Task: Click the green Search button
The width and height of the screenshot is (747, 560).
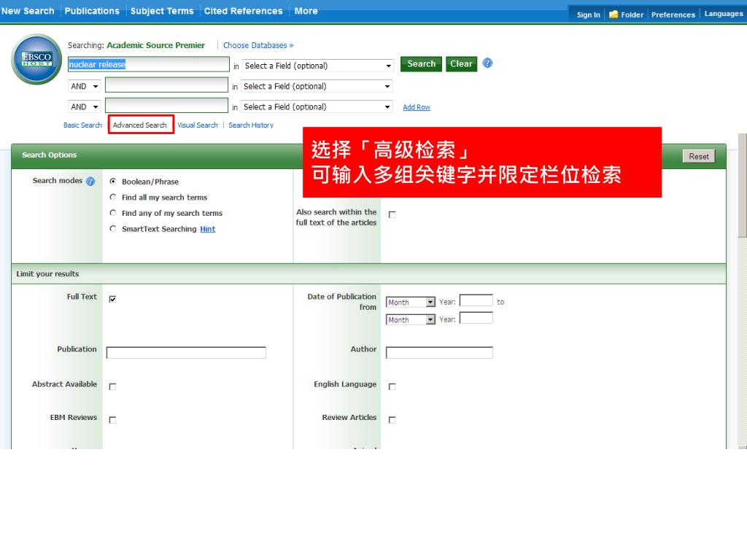Action: point(421,64)
